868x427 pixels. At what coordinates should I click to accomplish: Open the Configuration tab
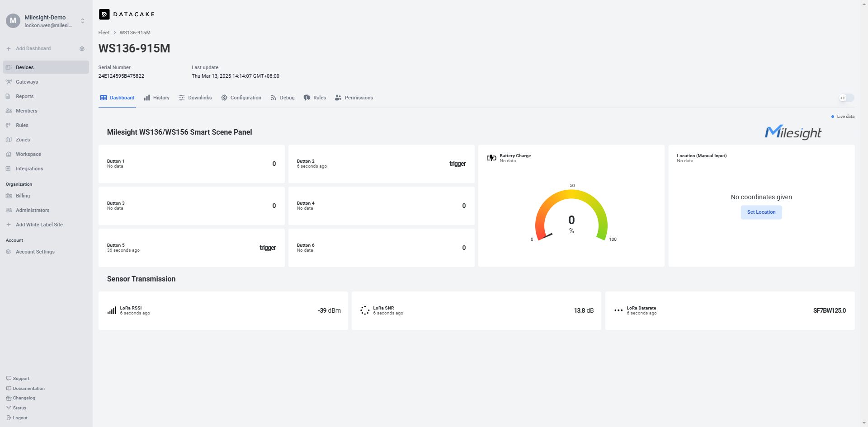[x=241, y=98]
